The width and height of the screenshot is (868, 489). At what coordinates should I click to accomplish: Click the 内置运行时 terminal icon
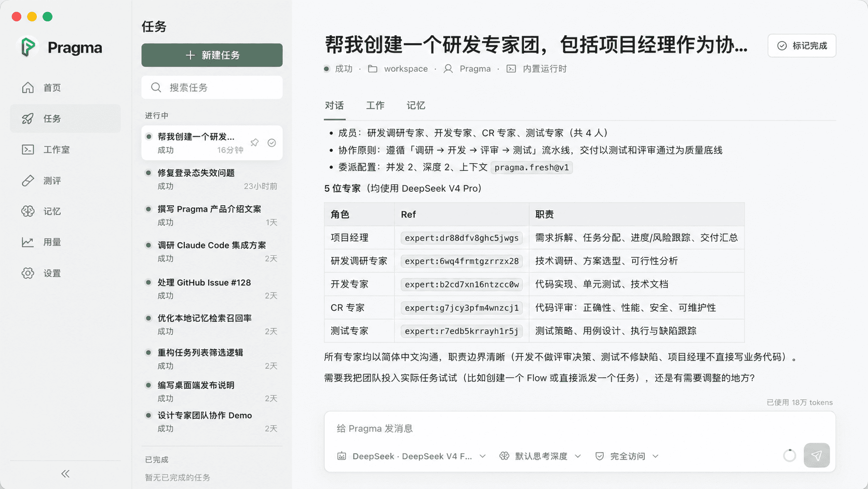coord(511,69)
